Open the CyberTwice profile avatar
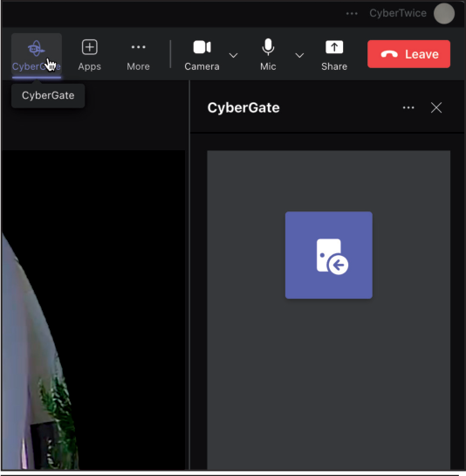This screenshot has height=476, width=466. point(444,13)
